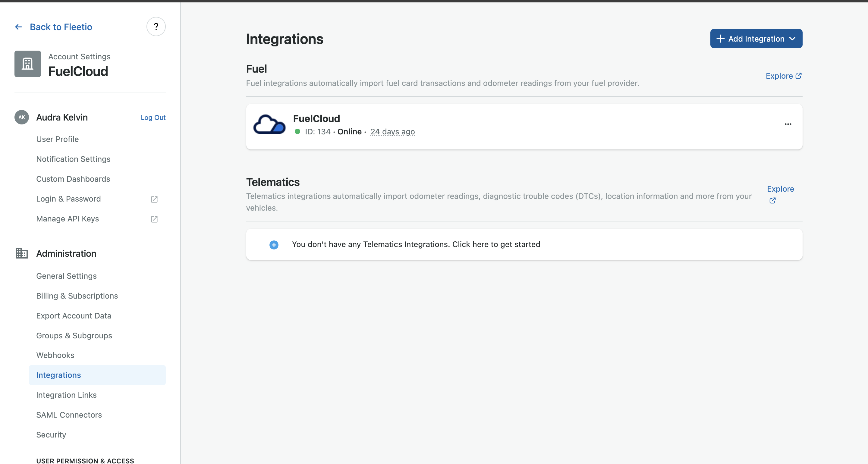Click the external link icon under Telematics Explore
The image size is (868, 464).
772,200
